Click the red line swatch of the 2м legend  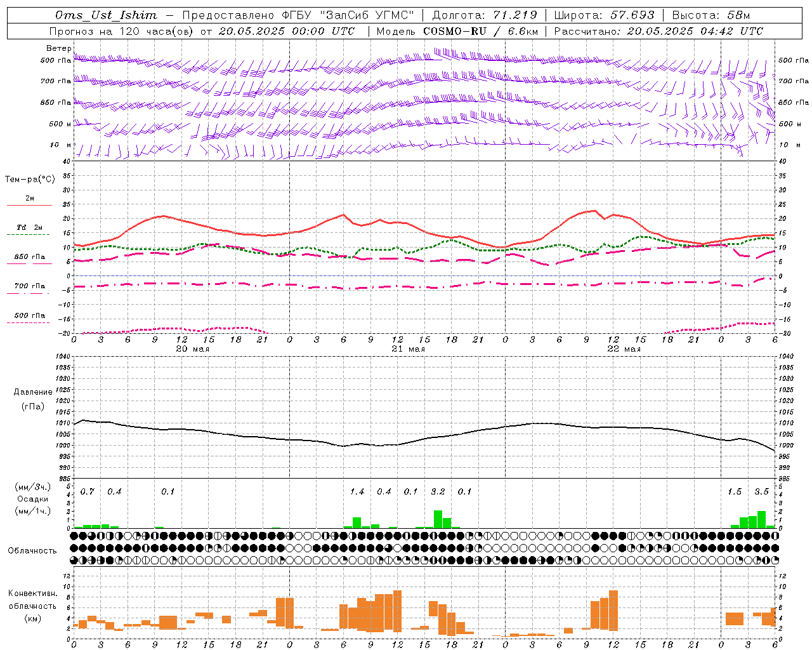pos(29,206)
